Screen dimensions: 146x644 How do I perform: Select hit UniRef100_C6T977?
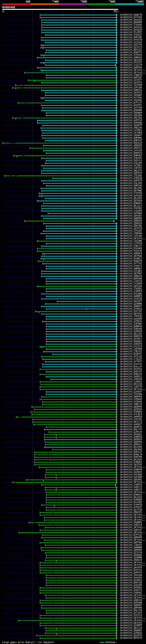pyautogui.click(x=131, y=80)
